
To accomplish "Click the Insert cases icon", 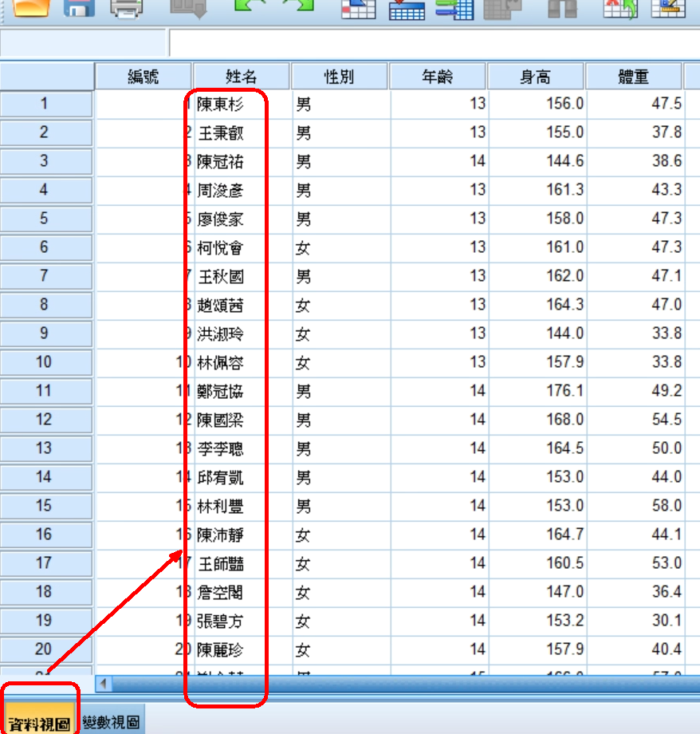I will tap(619, 8).
